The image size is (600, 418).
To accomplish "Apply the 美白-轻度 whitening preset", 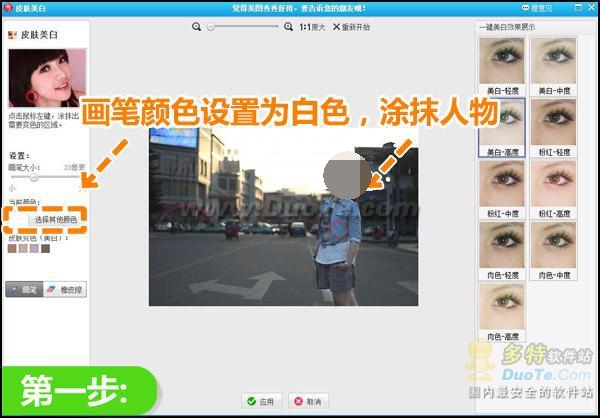I will click(x=502, y=66).
